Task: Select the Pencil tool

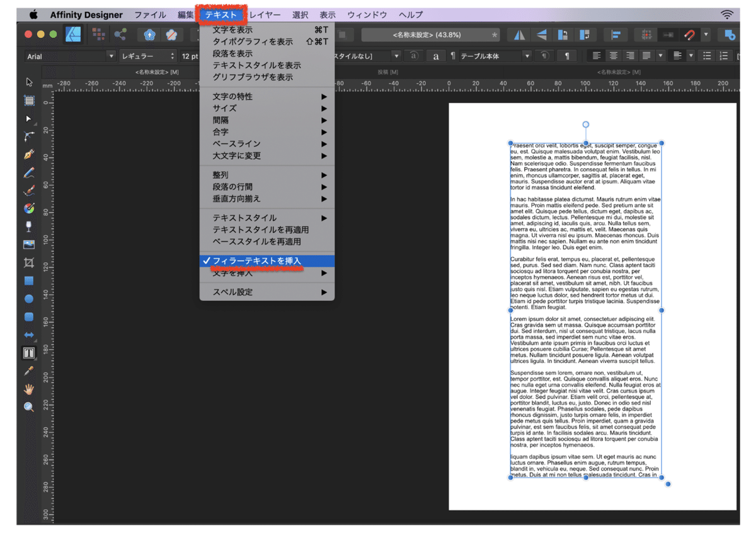Action: [x=29, y=173]
